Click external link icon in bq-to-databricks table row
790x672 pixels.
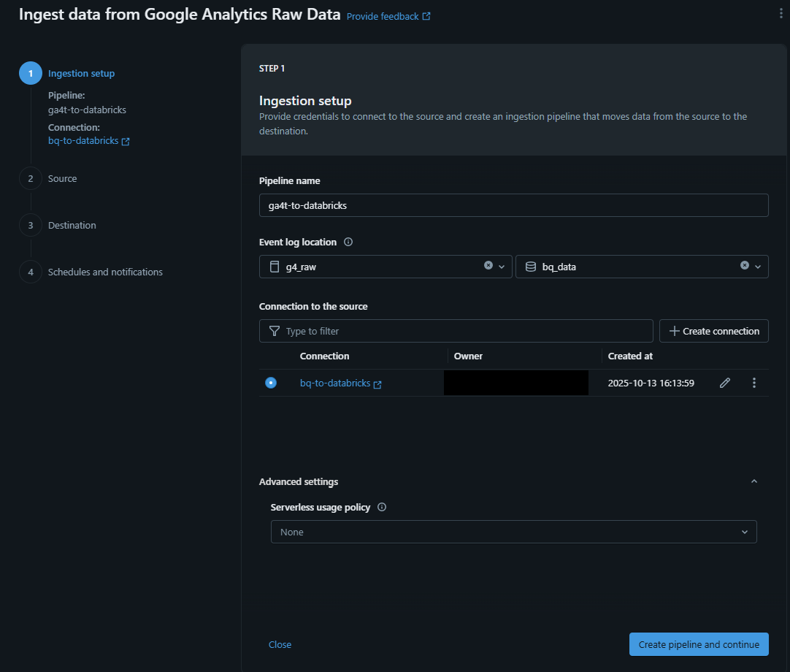click(377, 384)
